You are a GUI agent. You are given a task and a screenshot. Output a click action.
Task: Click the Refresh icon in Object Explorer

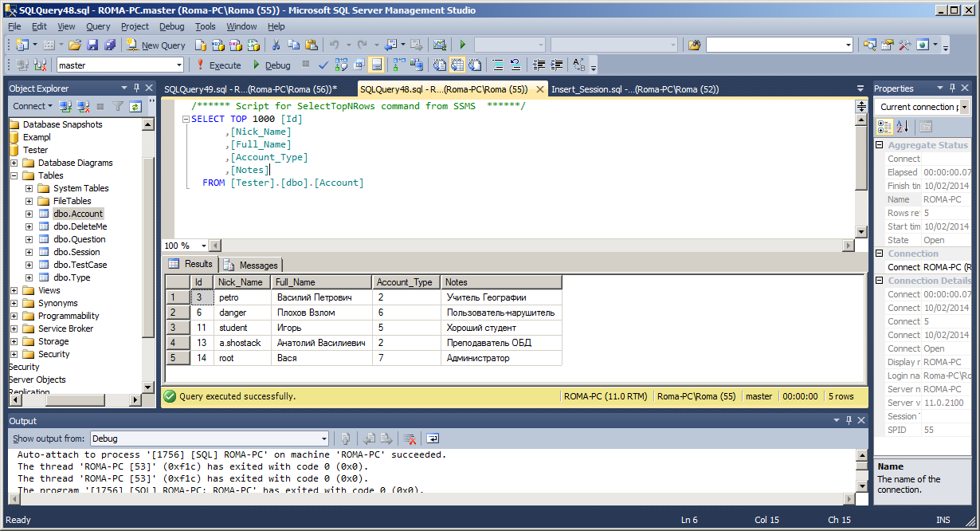(135, 106)
